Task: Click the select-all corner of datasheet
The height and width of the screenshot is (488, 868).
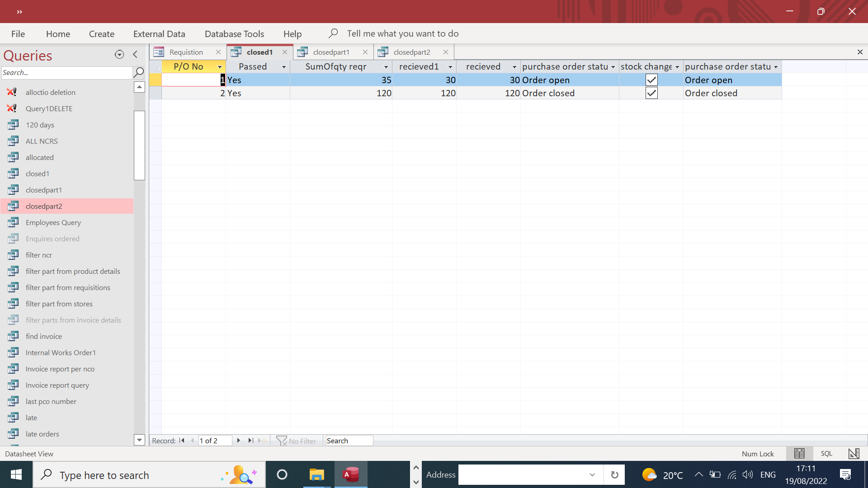Action: tap(156, 67)
